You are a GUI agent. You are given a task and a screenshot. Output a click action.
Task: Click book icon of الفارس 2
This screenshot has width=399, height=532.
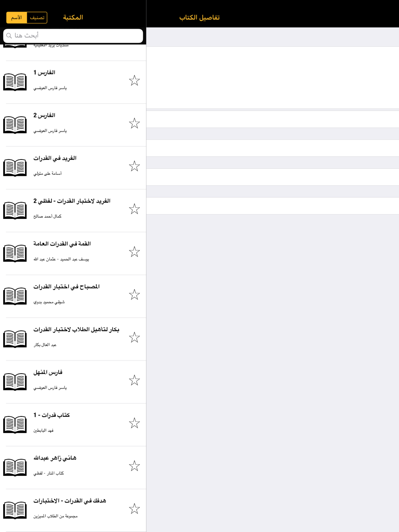pyautogui.click(x=15, y=125)
